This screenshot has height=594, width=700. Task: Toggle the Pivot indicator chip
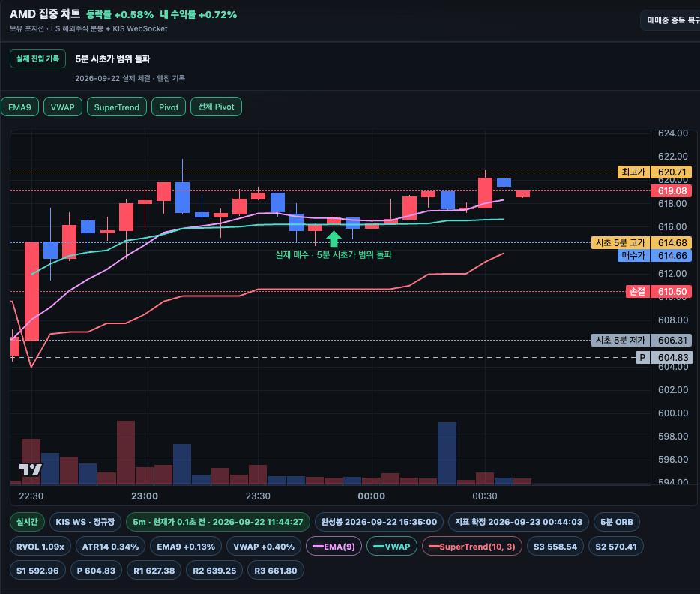169,106
